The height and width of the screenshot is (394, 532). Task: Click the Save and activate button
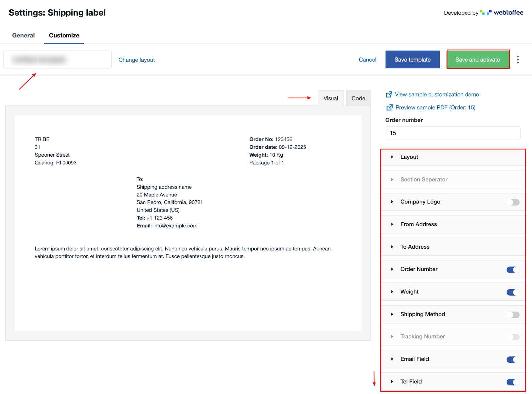[x=477, y=60]
